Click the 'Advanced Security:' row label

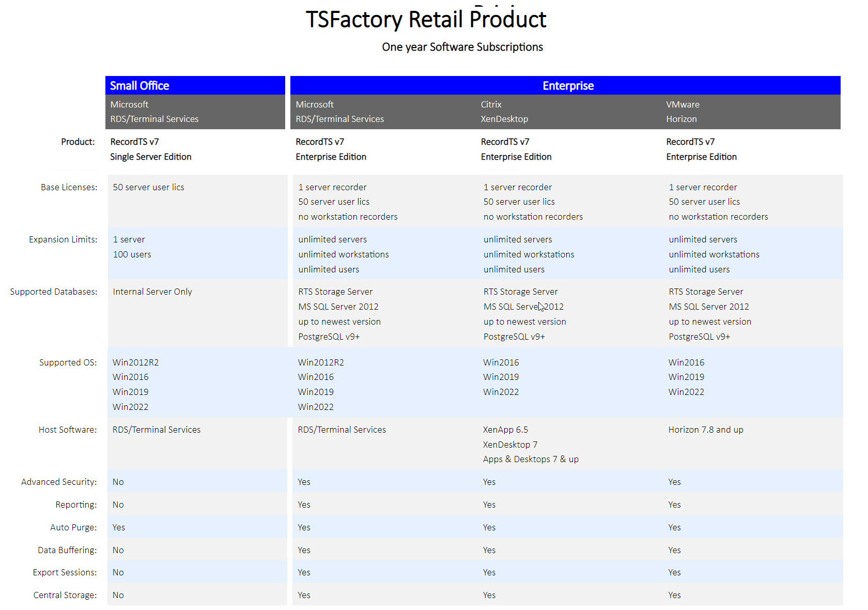point(59,482)
